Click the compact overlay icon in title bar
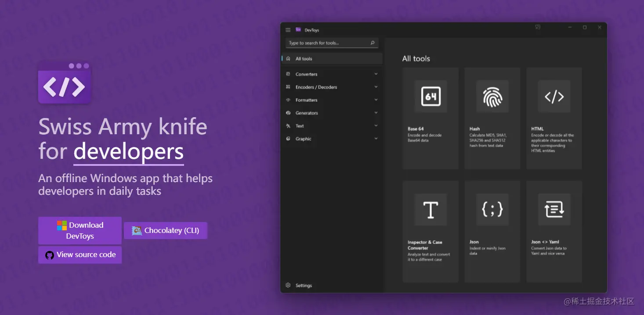644x315 pixels. tap(538, 27)
